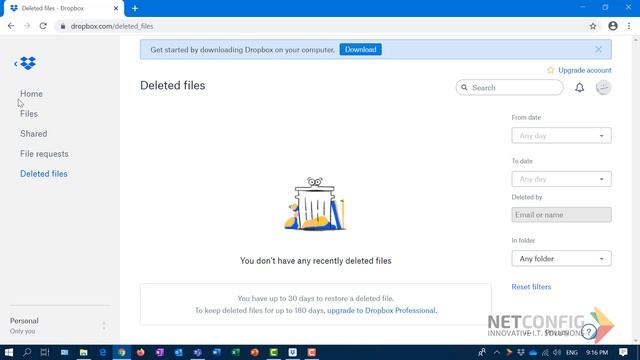This screenshot has width=640, height=360.
Task: Click the star icon beside Upgrade account
Action: pyautogui.click(x=551, y=70)
